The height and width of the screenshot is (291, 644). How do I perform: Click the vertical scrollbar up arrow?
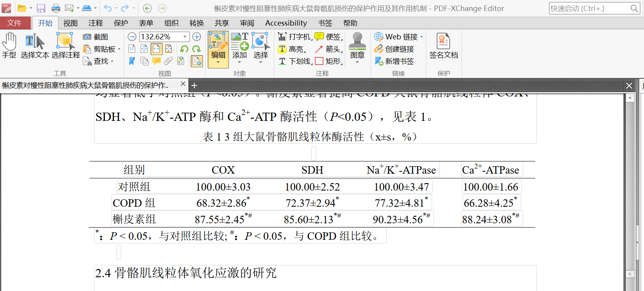(x=630, y=98)
